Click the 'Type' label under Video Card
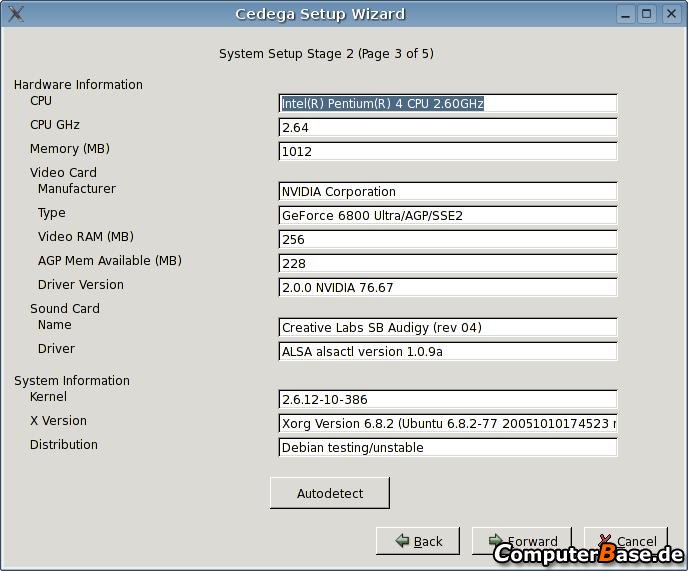The width and height of the screenshot is (688, 571). [51, 213]
